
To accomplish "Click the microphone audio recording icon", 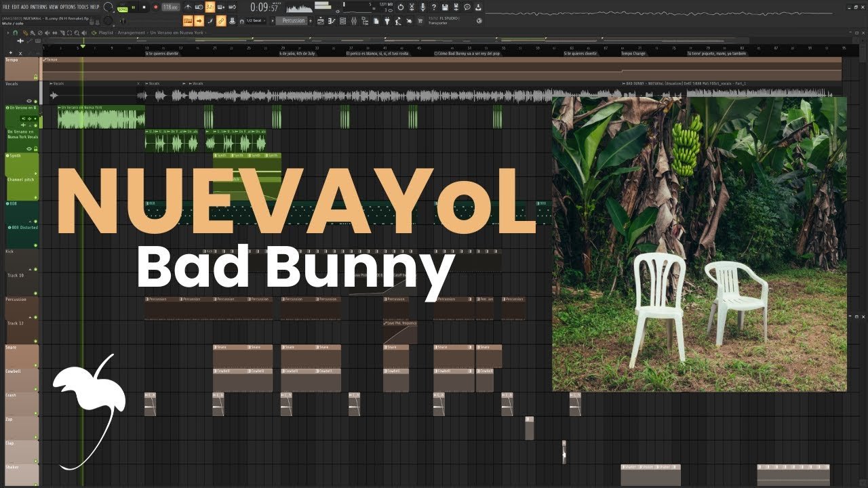I will click(x=422, y=7).
